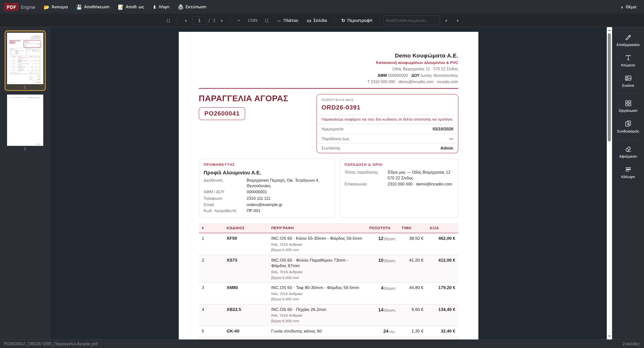Rotate page with Περιστροφή

coord(357,20)
